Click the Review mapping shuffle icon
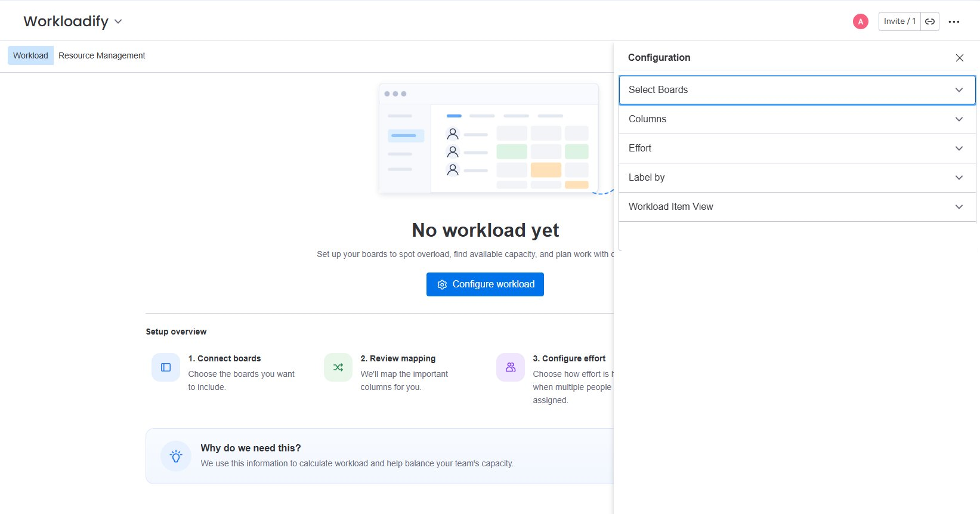The height and width of the screenshot is (514, 980). 338,367
